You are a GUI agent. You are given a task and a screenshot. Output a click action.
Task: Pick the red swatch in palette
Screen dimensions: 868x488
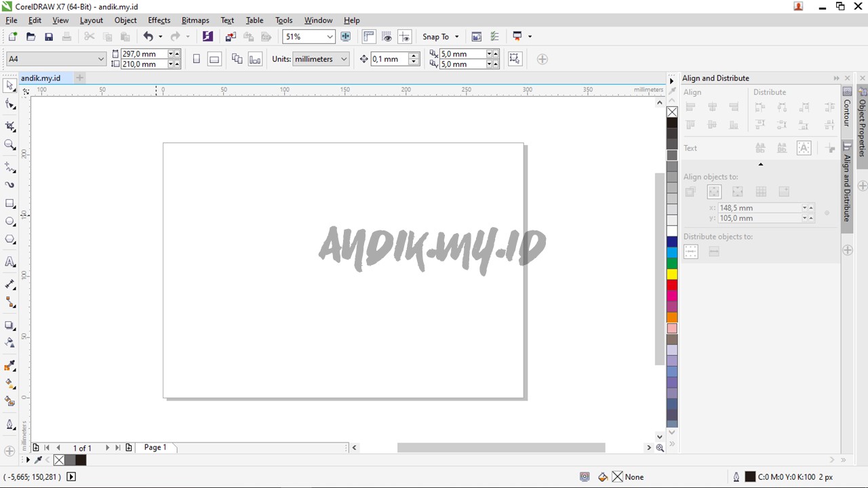(672, 285)
